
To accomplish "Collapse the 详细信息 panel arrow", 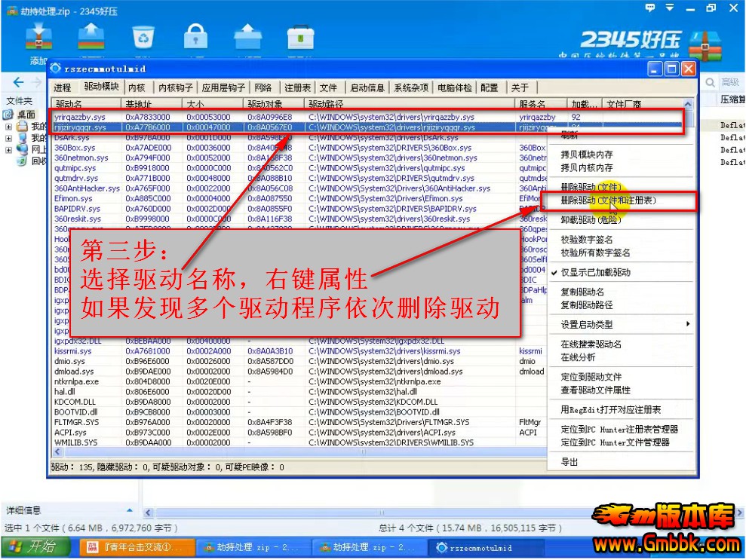I will click(130, 510).
